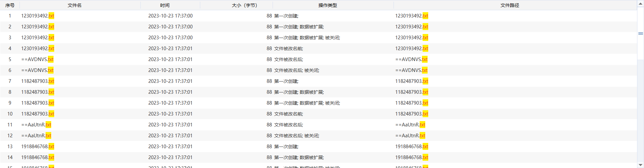
Task: Click the 大小（字节） column header
Action: pyautogui.click(x=245, y=5)
